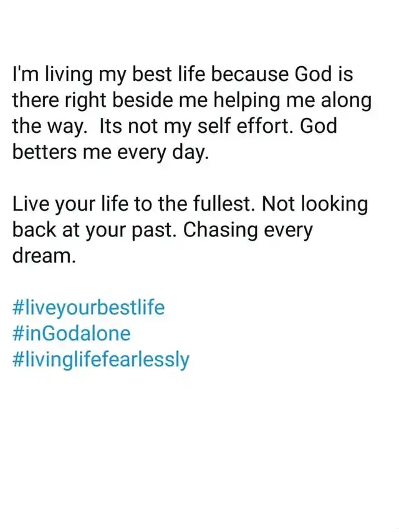Click the word "because" in first paragraph
Viewport: 399px width, 532px height.
(x=250, y=74)
